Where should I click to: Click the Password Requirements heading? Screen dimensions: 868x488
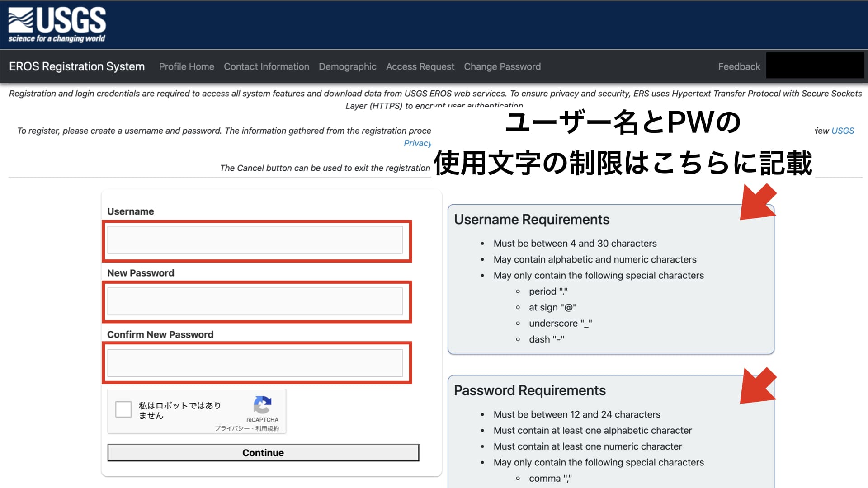coord(530,390)
